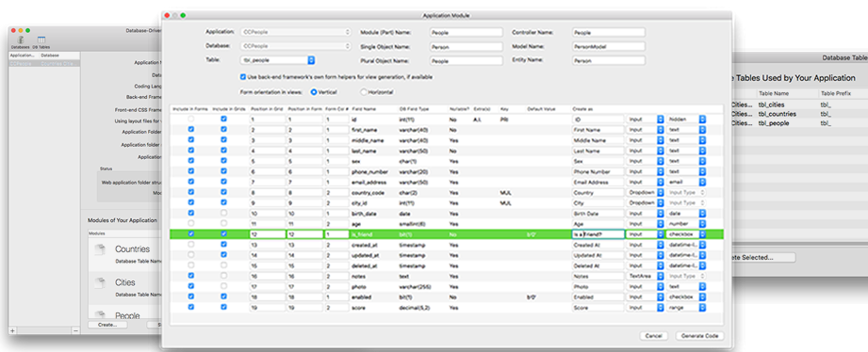Edit the Model Name field
Screen dimensions: 868x352
tap(609, 46)
